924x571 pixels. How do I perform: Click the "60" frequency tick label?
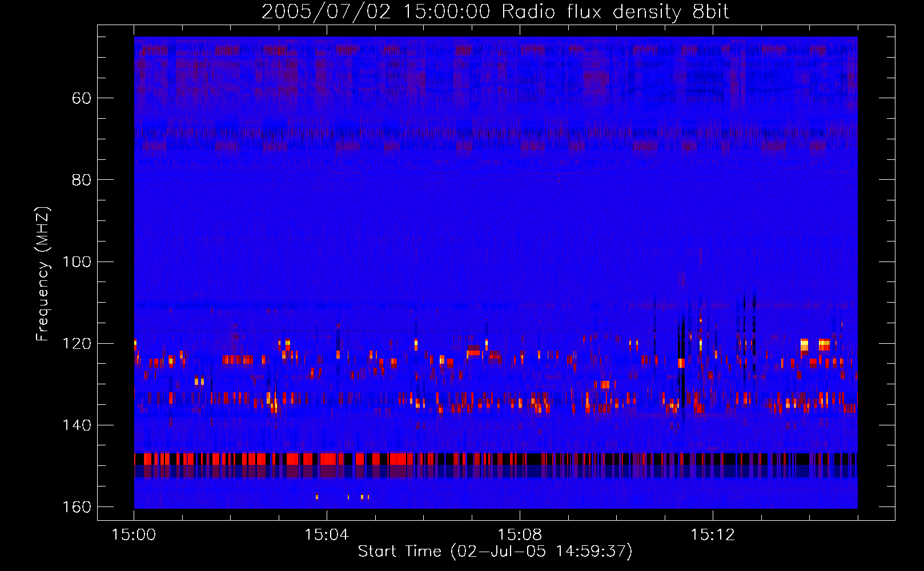pyautogui.click(x=82, y=98)
